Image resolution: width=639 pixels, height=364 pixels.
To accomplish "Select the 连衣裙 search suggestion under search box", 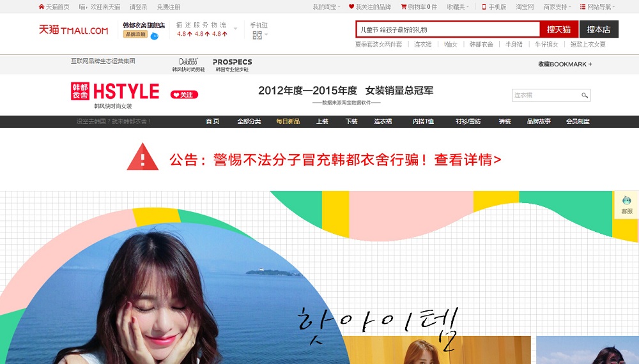I will coord(422,44).
